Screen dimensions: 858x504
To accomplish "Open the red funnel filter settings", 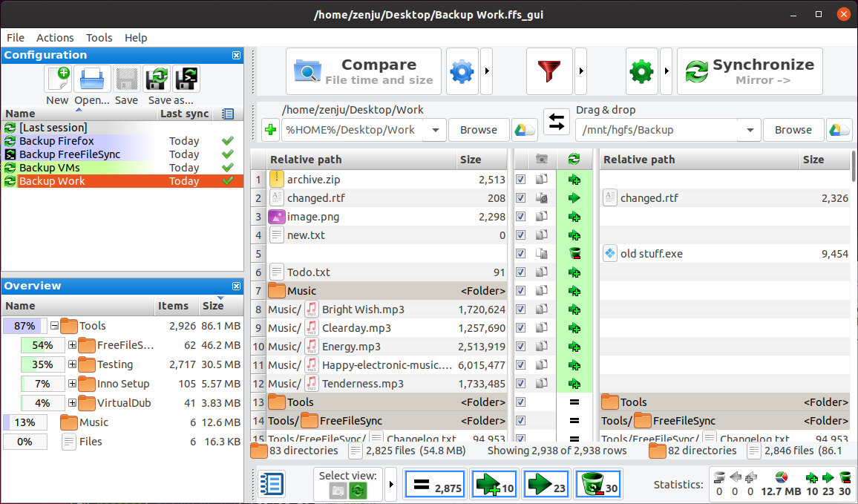I will point(548,71).
